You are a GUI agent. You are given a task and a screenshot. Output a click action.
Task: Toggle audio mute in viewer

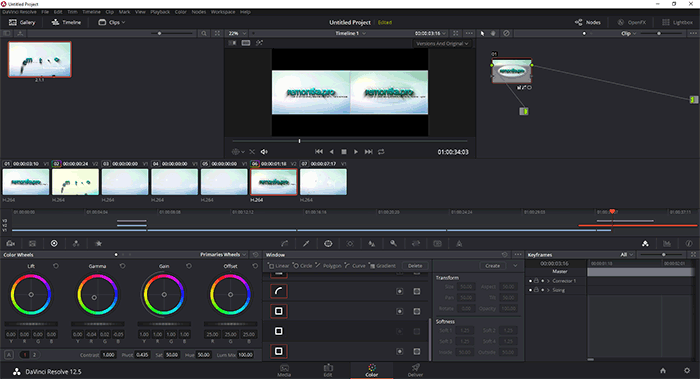pos(264,152)
